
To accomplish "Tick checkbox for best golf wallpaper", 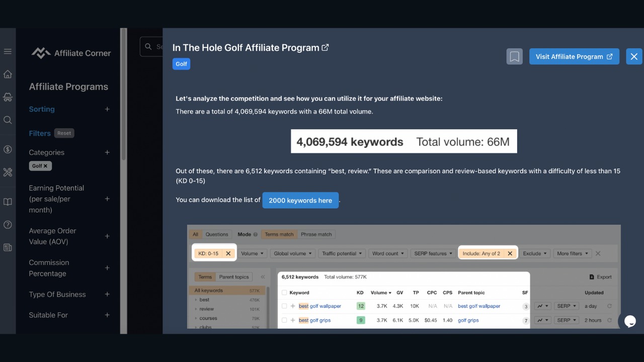I will pyautogui.click(x=284, y=306).
